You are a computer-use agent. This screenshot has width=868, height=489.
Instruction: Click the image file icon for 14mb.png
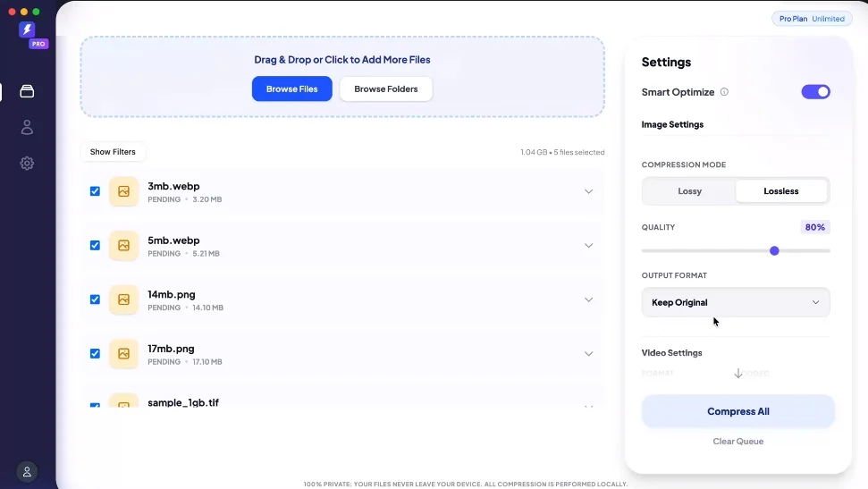123,299
